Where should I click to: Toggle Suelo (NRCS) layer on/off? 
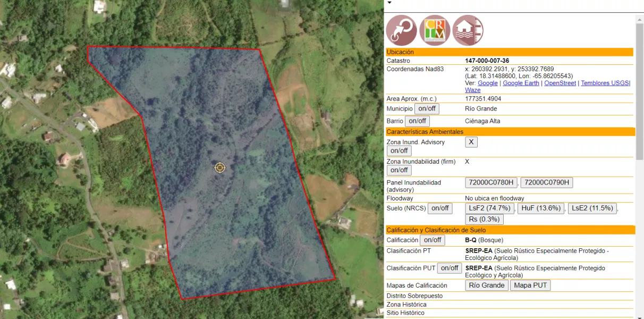(x=440, y=208)
